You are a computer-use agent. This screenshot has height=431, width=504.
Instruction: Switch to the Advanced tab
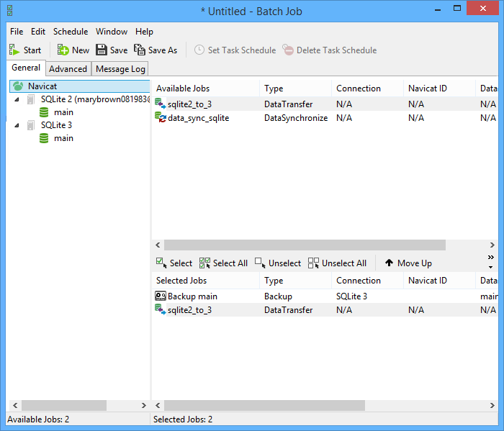coord(68,69)
